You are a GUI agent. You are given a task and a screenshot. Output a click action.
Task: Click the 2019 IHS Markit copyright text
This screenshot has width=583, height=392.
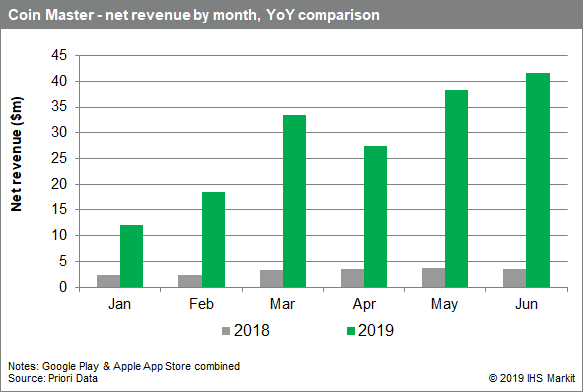point(532,378)
